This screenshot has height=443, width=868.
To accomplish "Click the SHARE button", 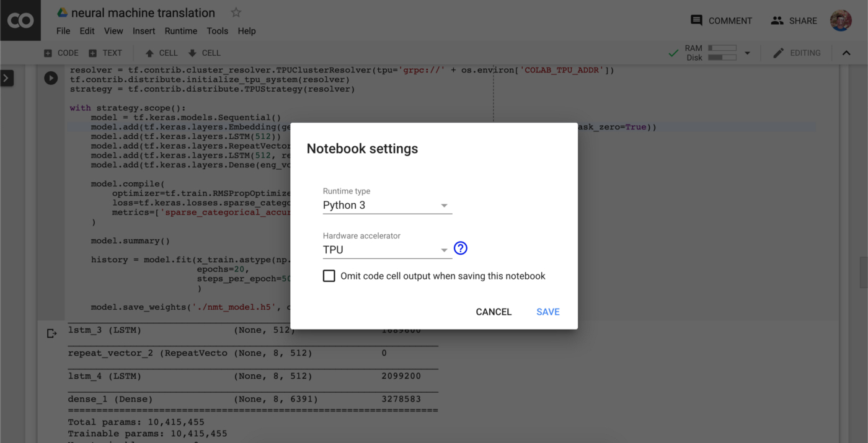I will pyautogui.click(x=794, y=20).
